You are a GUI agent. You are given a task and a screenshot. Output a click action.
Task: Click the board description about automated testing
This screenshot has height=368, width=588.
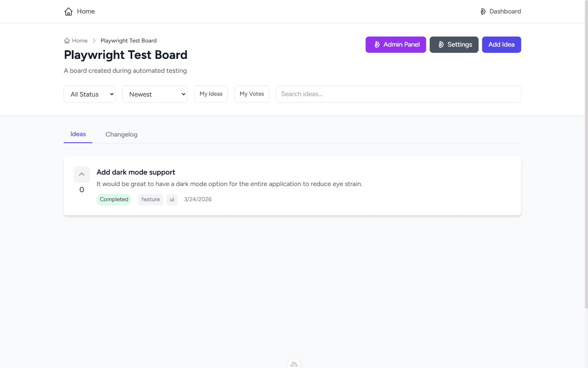coord(125,71)
